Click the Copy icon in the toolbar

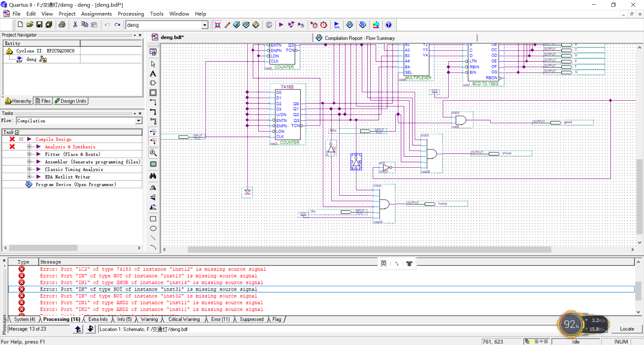[x=85, y=24]
